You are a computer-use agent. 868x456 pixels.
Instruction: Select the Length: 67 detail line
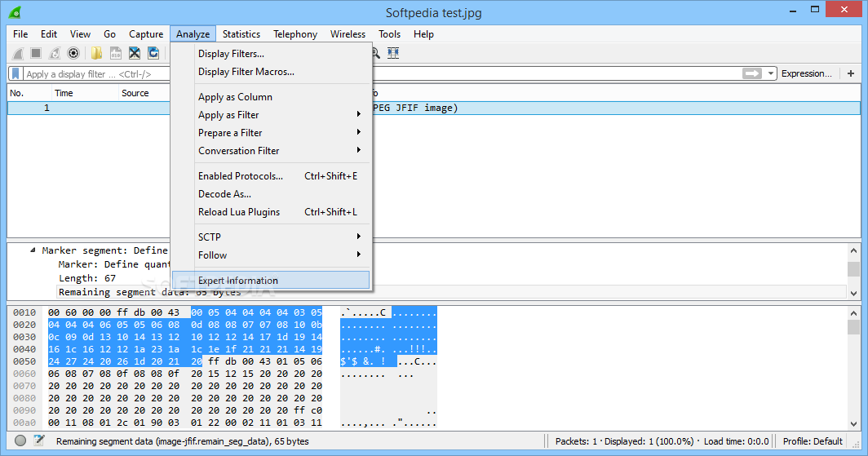click(87, 278)
